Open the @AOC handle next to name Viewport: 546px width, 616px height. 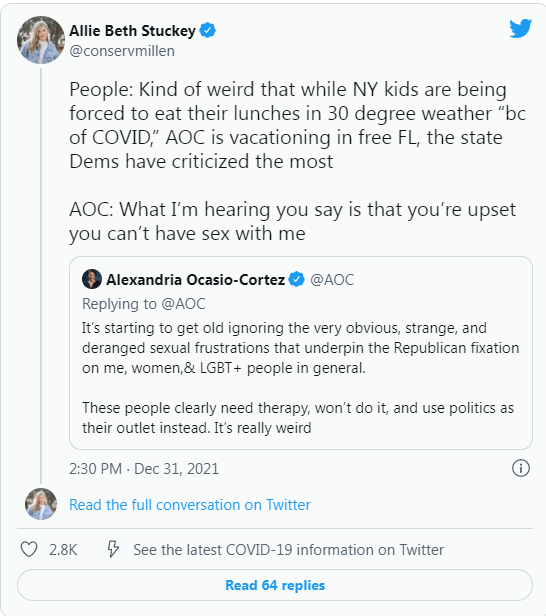(332, 280)
